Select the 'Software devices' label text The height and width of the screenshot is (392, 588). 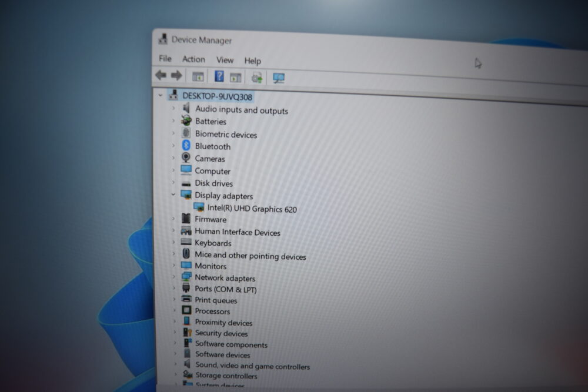pos(222,354)
